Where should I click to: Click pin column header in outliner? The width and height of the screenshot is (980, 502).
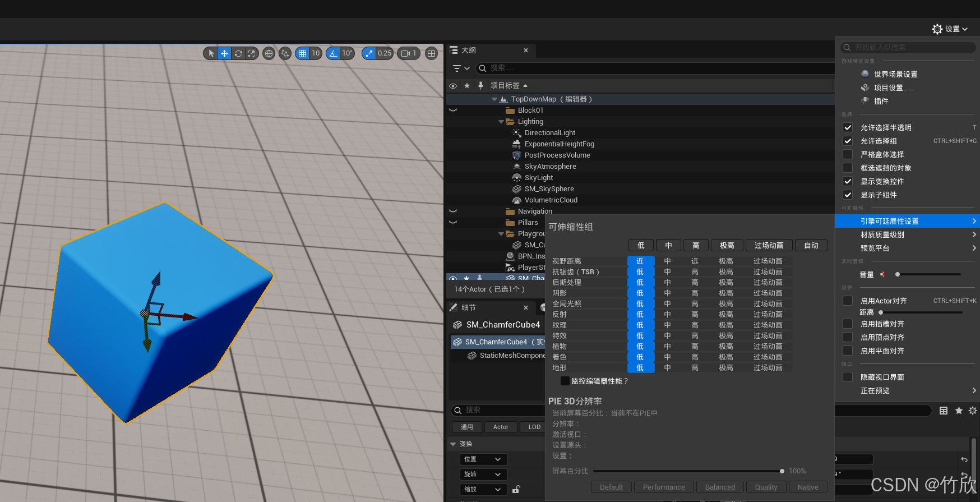point(480,85)
